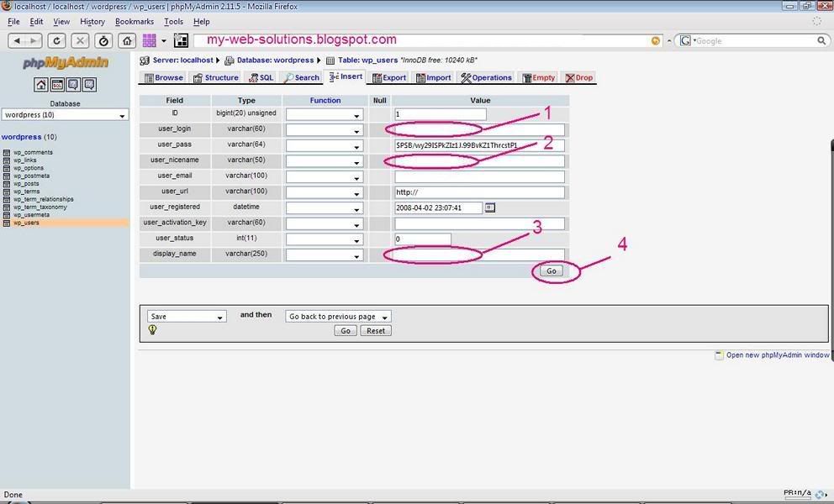Open the Import tab
The height and width of the screenshot is (504, 834).
point(433,77)
